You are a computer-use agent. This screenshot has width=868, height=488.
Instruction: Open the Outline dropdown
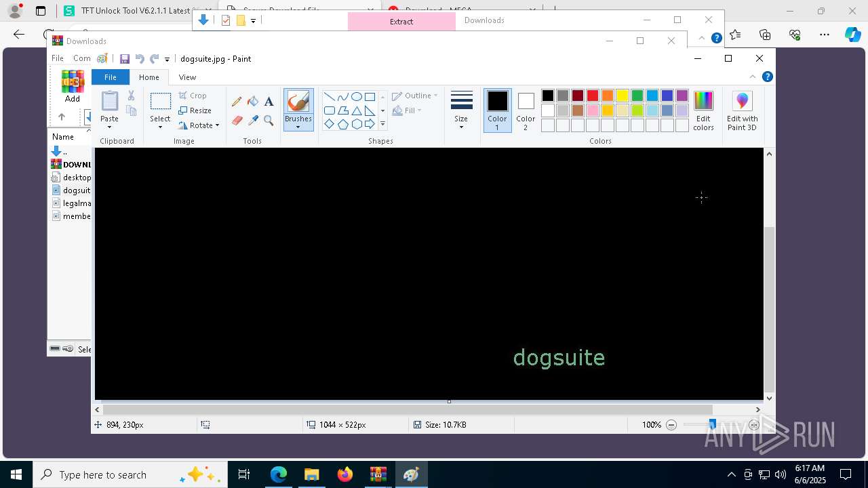(x=415, y=96)
